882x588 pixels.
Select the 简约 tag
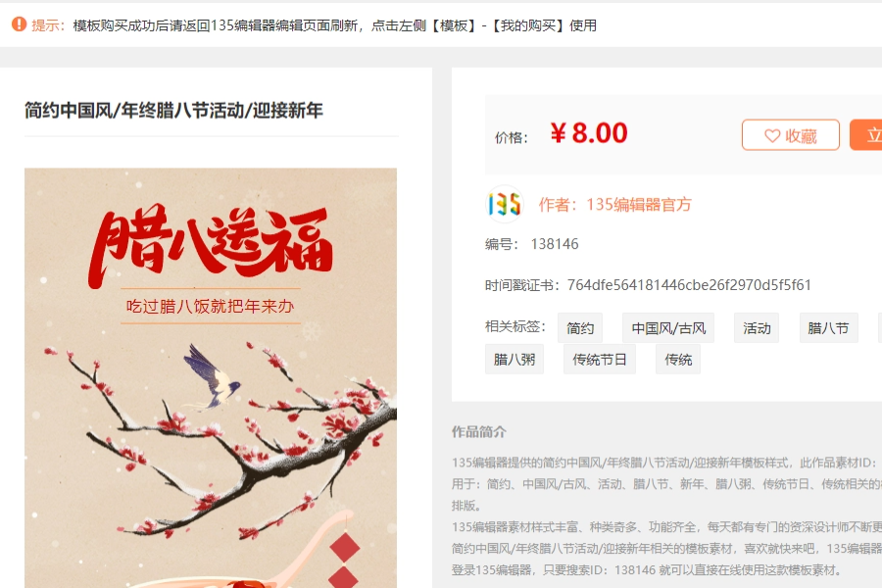click(x=580, y=328)
